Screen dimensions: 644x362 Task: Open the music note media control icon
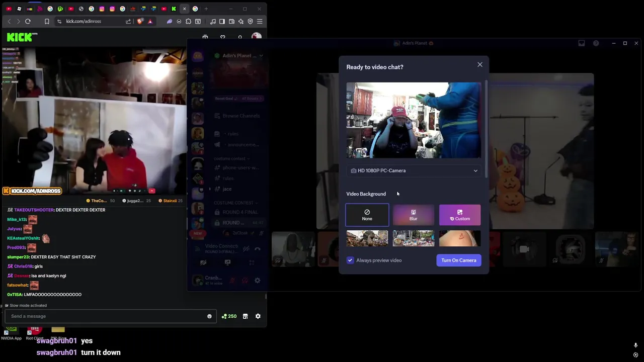coord(213,21)
